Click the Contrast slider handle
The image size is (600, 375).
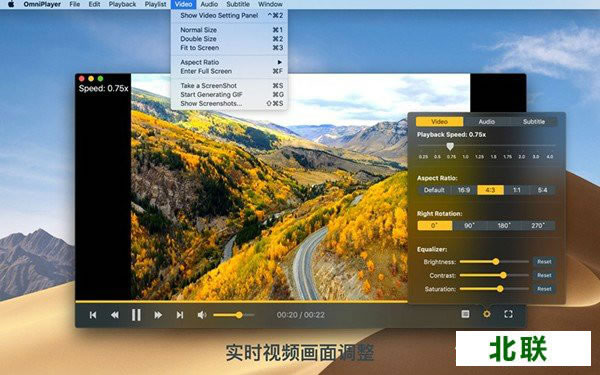coord(503,275)
